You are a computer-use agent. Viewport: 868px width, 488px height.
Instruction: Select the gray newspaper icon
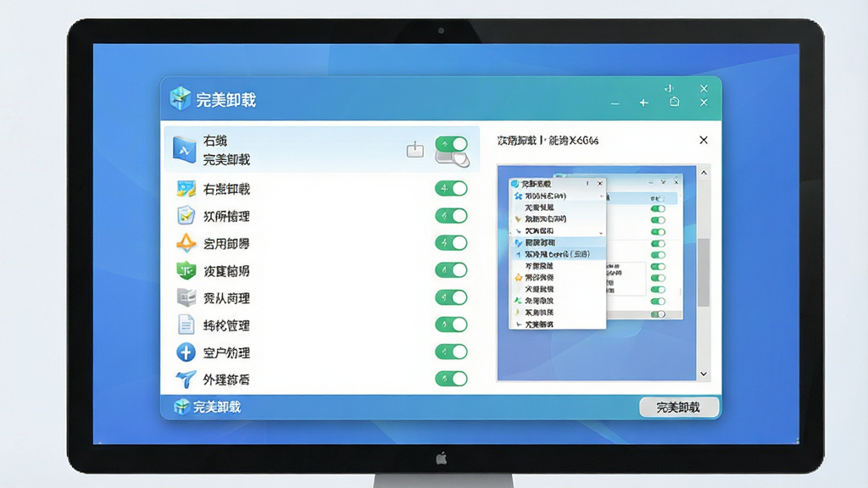(186, 297)
